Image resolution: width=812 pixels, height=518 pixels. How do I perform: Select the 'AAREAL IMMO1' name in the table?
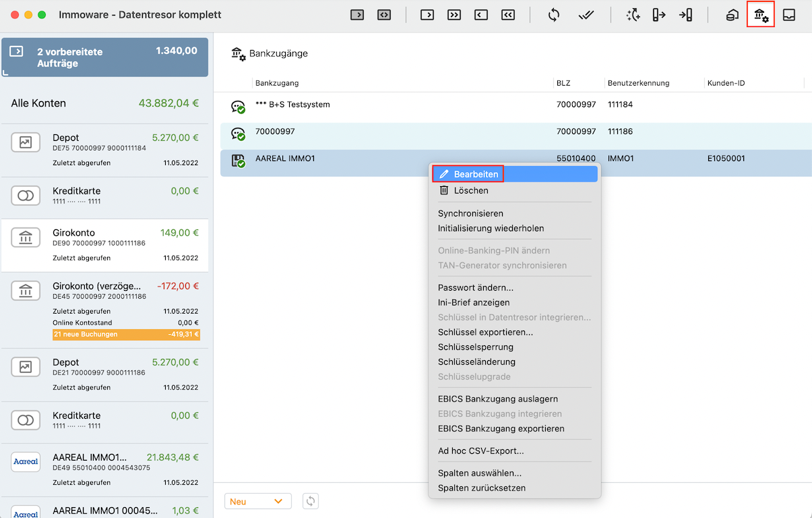285,159
